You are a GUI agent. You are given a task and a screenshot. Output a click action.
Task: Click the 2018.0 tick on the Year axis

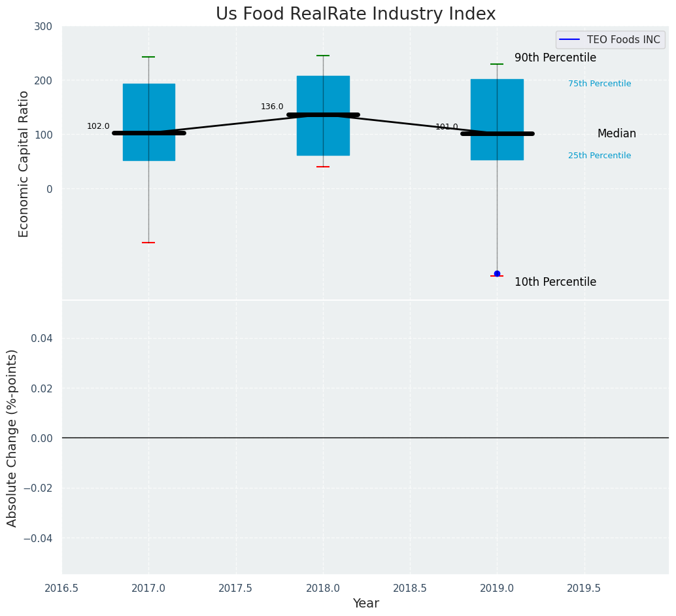[323, 588]
